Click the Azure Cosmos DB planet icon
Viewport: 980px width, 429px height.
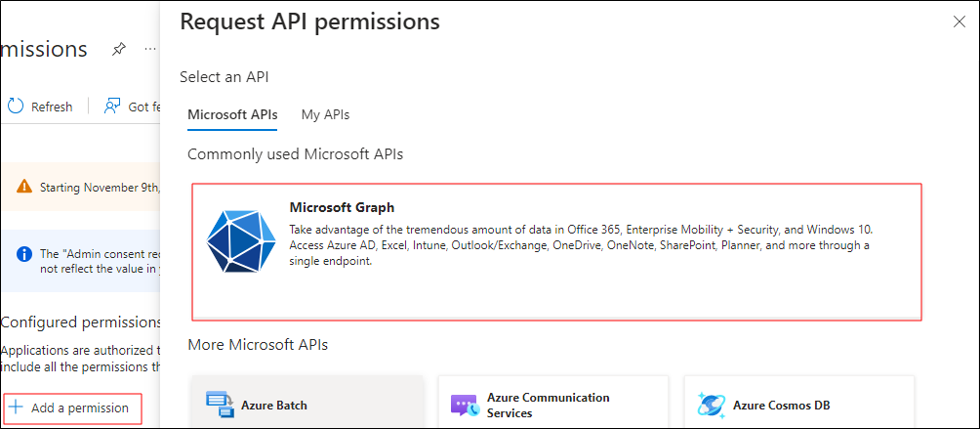tap(711, 405)
